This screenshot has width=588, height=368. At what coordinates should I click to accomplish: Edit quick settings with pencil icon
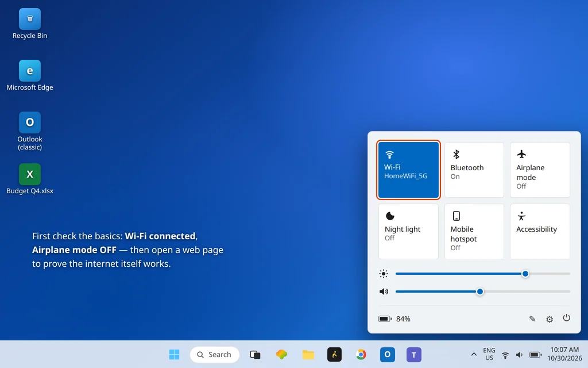[532, 319]
